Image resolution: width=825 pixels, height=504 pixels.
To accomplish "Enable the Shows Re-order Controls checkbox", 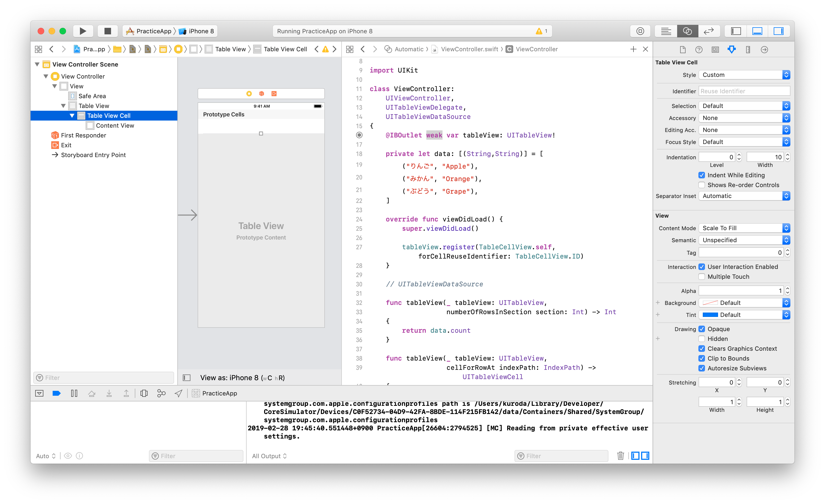I will pos(702,185).
